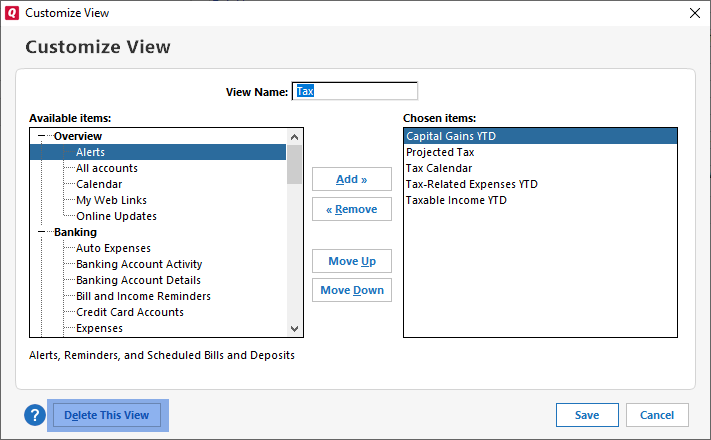The height and width of the screenshot is (440, 711).
Task: Collapse the Overview tree group
Action: (x=43, y=136)
